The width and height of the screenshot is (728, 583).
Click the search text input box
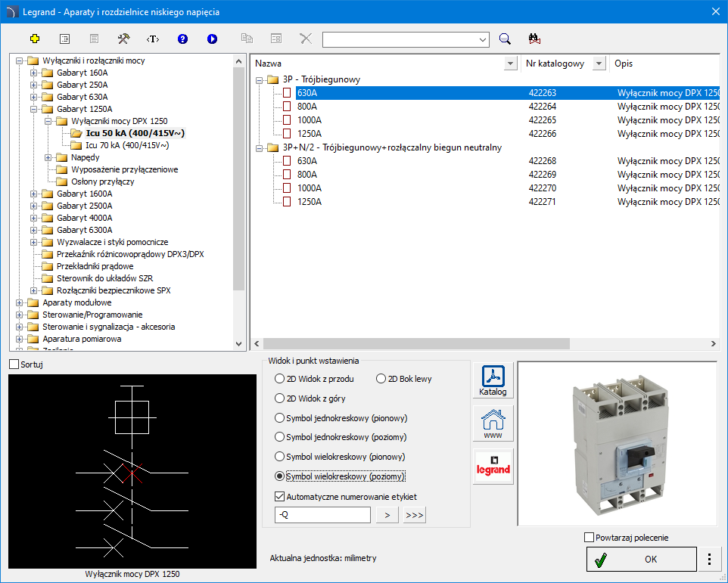pyautogui.click(x=400, y=40)
